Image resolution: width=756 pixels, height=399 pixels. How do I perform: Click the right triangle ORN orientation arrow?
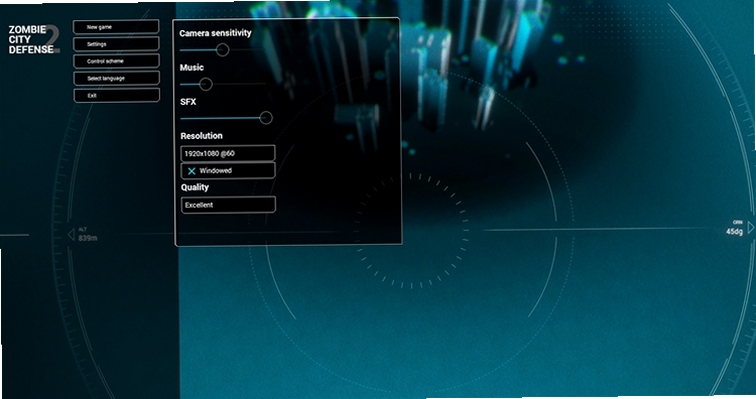pos(751,227)
